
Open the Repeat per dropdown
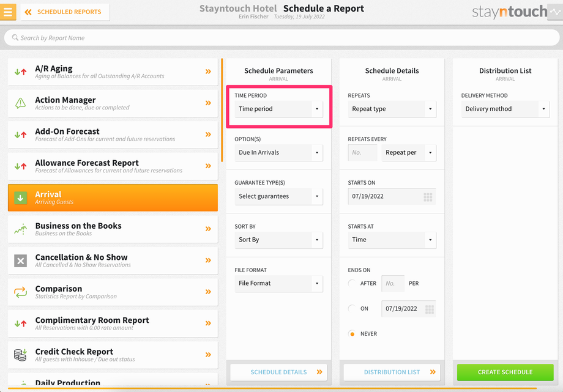click(x=409, y=152)
